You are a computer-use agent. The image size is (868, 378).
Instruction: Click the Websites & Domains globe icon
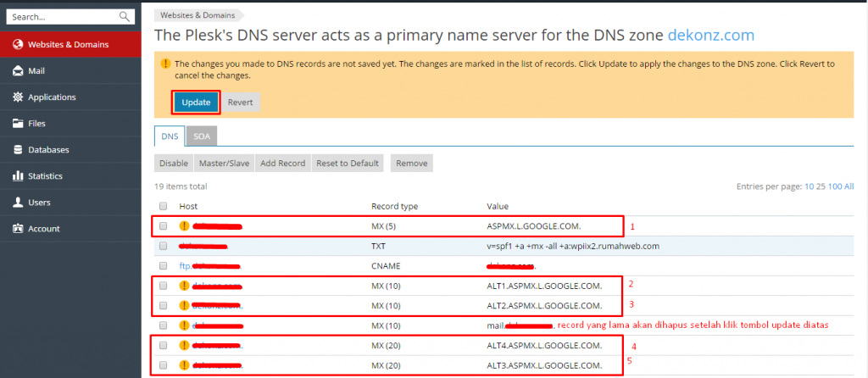click(18, 44)
